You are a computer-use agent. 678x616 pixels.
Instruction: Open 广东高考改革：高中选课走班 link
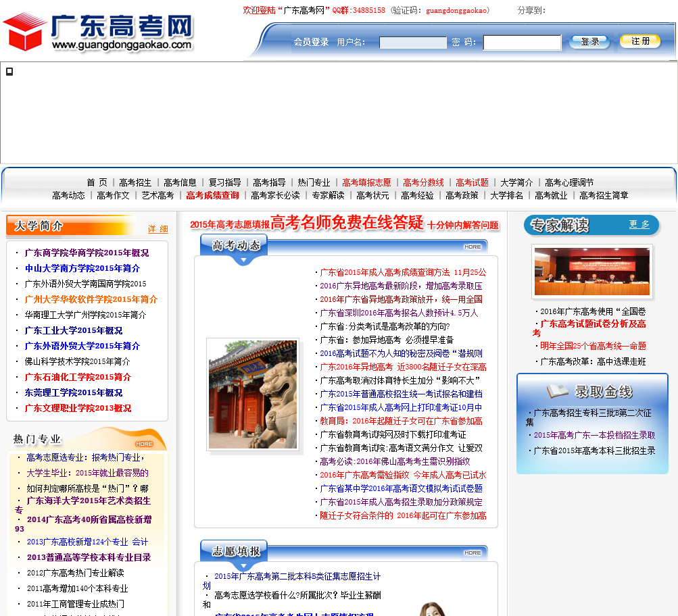coord(594,361)
